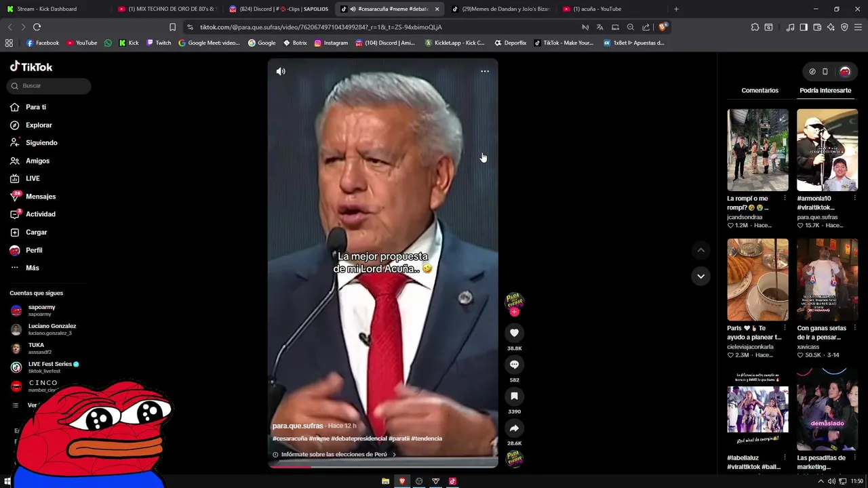Open the Leo AI sparkle icon
Viewport: 868px width, 488px height.
(x=831, y=27)
